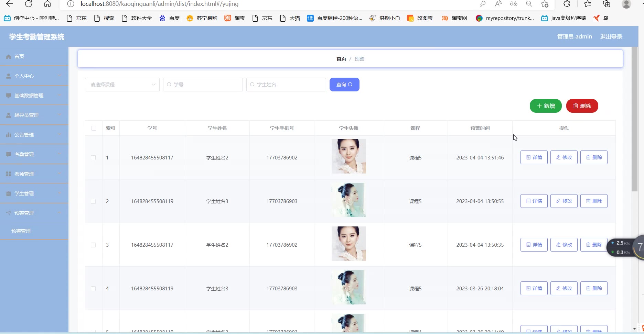The width and height of the screenshot is (644, 334).
Task: Click the add to favorites star icon
Action: pos(545,4)
